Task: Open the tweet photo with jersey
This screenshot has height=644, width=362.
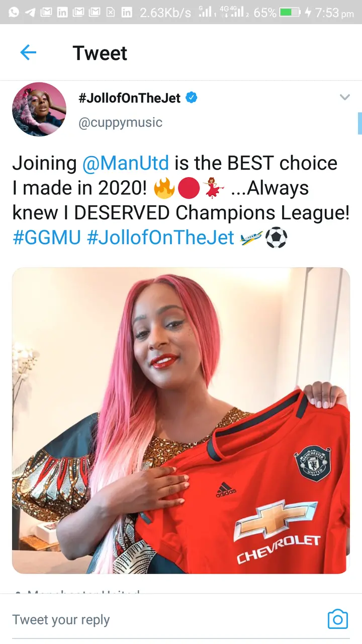Action: (x=181, y=421)
